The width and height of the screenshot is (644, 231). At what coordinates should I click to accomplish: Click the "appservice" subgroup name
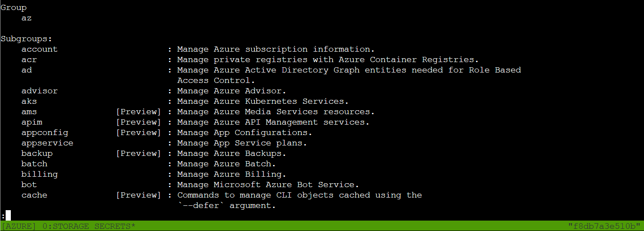(47, 143)
